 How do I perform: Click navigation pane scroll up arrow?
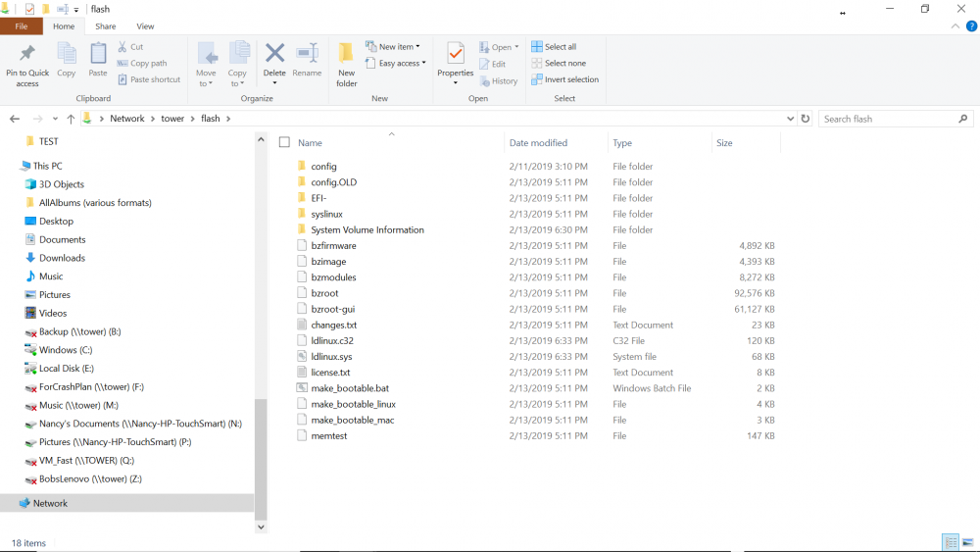coord(261,139)
